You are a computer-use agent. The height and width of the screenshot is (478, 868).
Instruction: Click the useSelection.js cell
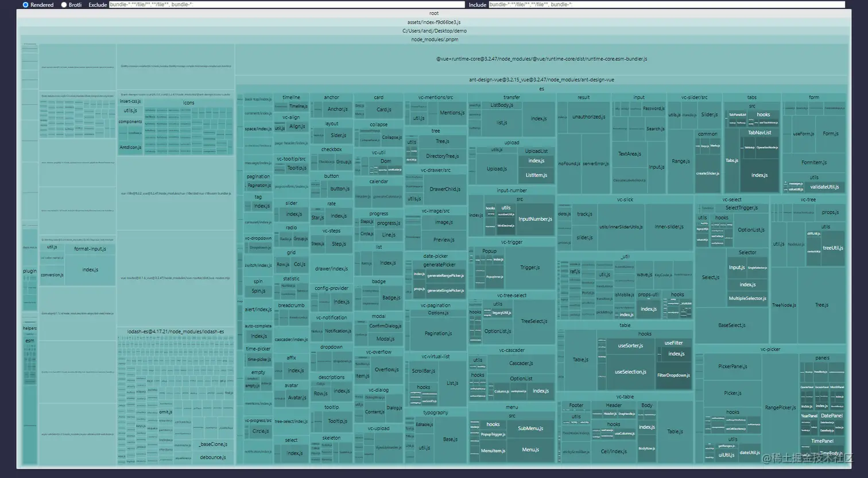[x=630, y=372]
